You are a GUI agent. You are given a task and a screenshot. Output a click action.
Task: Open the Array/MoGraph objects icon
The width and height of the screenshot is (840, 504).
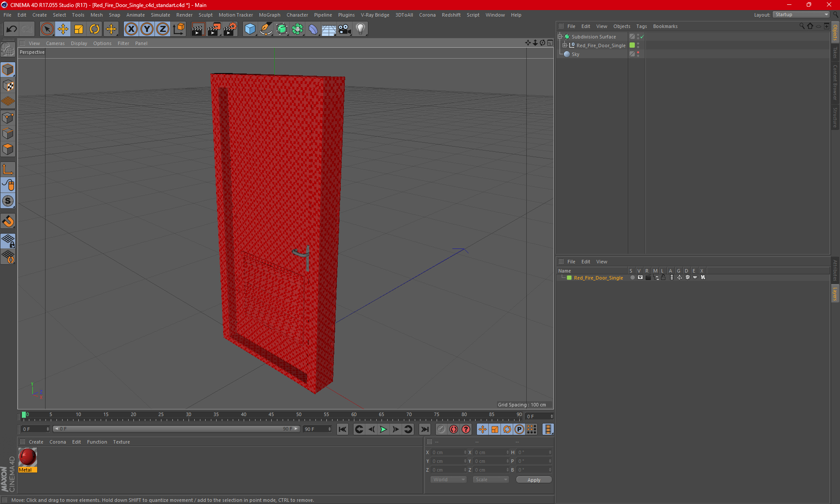[297, 29]
